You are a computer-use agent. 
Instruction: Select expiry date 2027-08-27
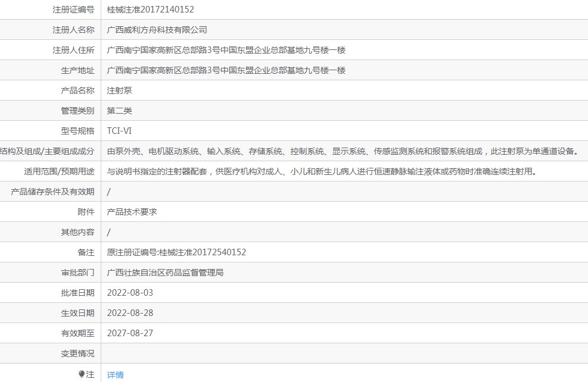pos(130,333)
